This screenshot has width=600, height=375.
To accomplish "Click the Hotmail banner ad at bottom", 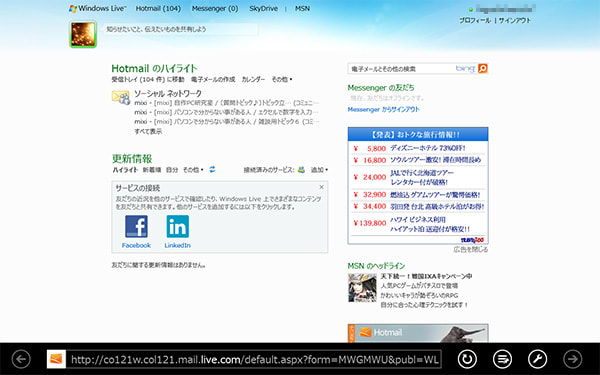I will tap(418, 333).
